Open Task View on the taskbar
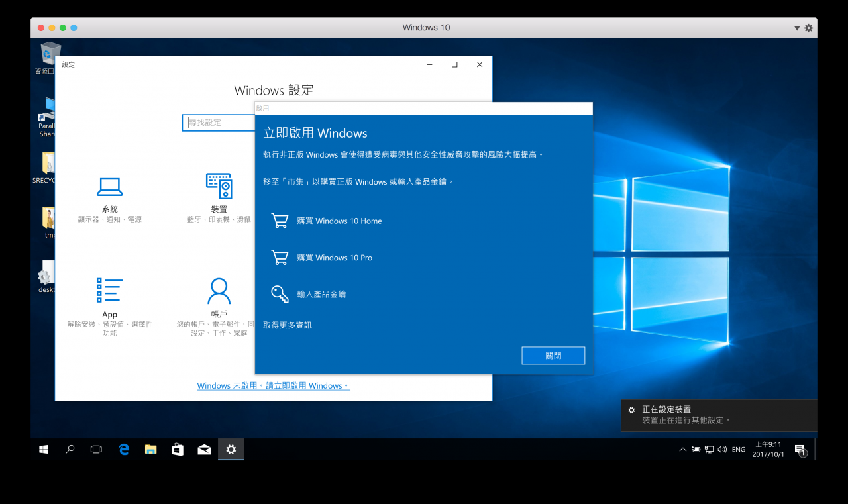Image resolution: width=848 pixels, height=504 pixels. [x=96, y=450]
